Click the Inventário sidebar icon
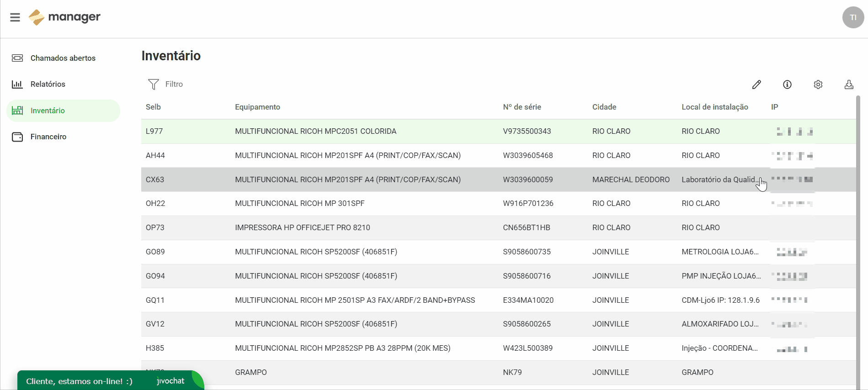Viewport: 868px width, 390px height. (17, 111)
